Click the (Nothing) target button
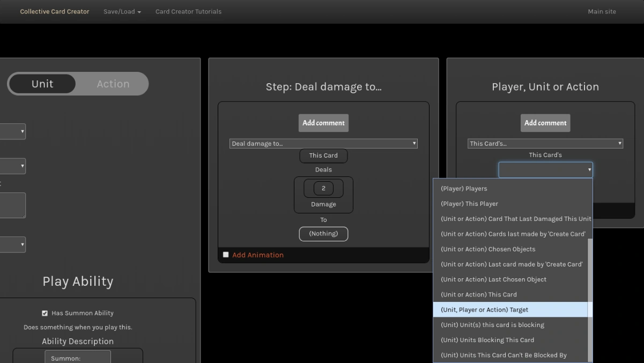Viewport: 644px width, 363px height. (x=323, y=234)
